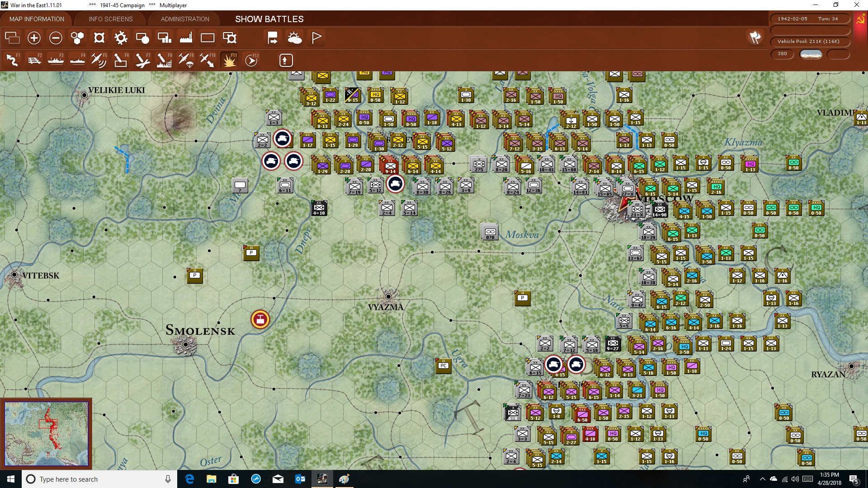Click the gear-shaped supply toolbar icon
868x488 pixels.
121,38
